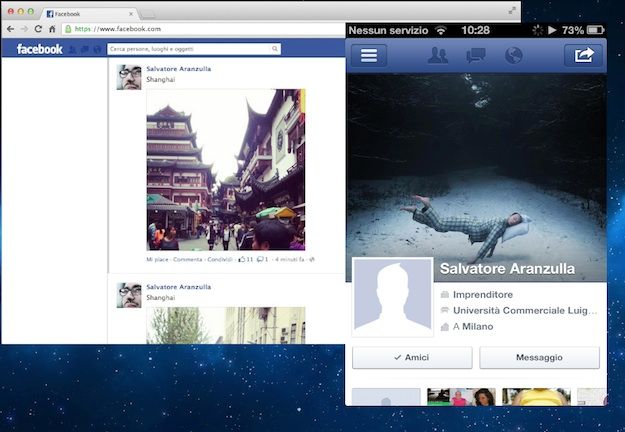Screen dimensions: 625x432
Task: Select the Facebook browser tab
Action: 89,14
